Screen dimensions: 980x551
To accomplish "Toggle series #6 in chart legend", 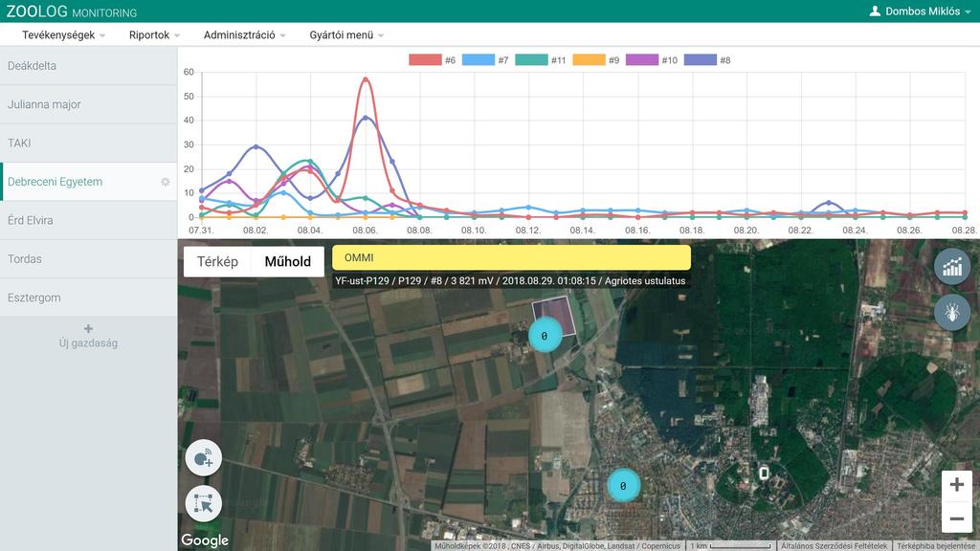I will pos(432,60).
